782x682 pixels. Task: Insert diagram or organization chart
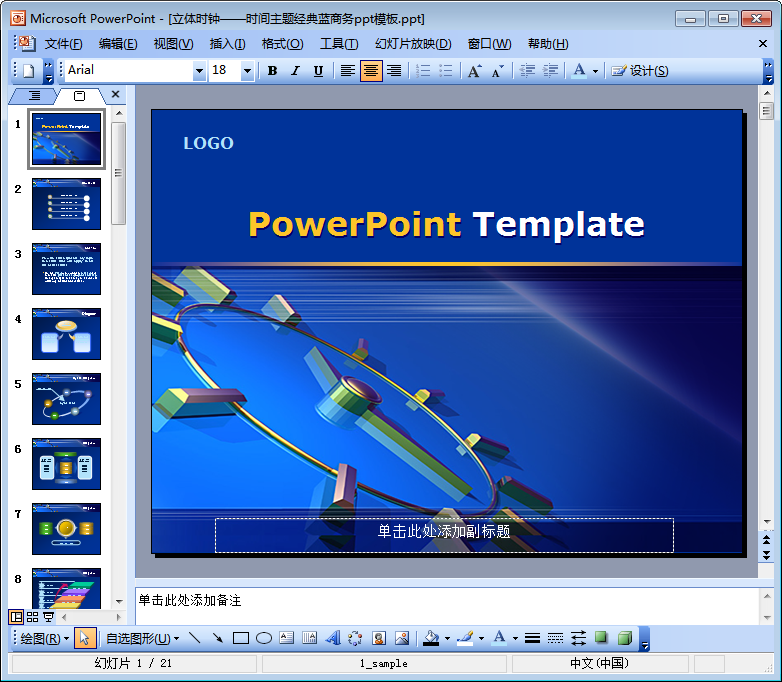[x=355, y=638]
